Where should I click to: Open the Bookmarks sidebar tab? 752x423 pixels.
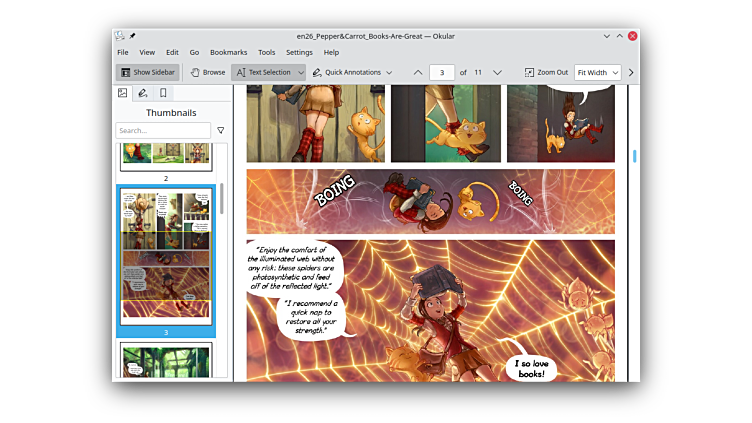click(164, 93)
